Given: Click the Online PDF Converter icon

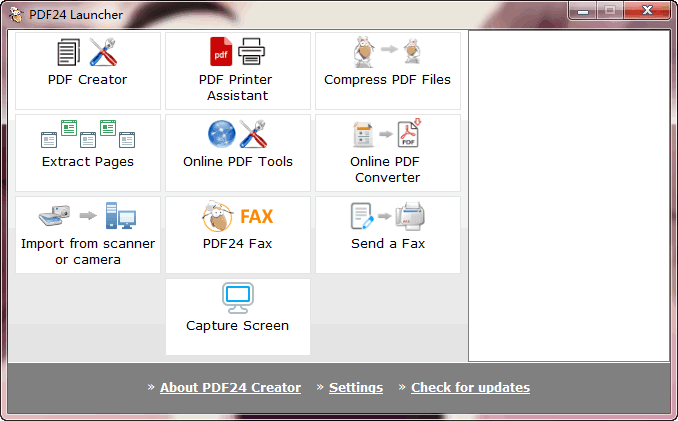Looking at the screenshot, I should point(388,134).
